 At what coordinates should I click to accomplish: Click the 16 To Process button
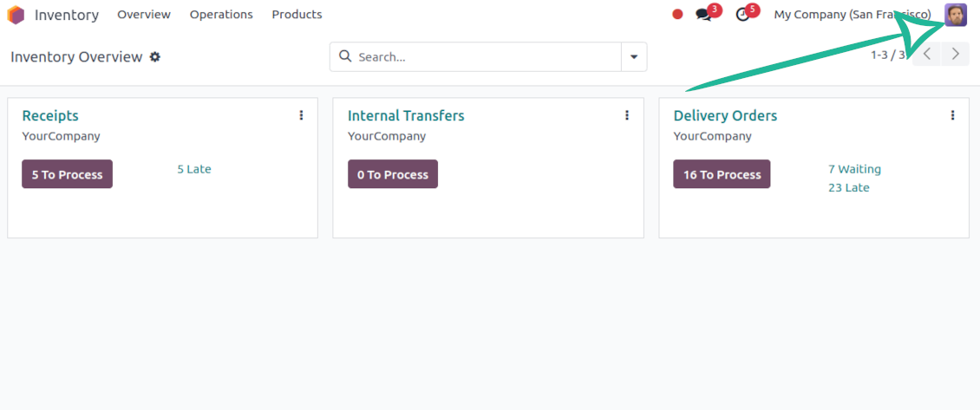pos(722,174)
